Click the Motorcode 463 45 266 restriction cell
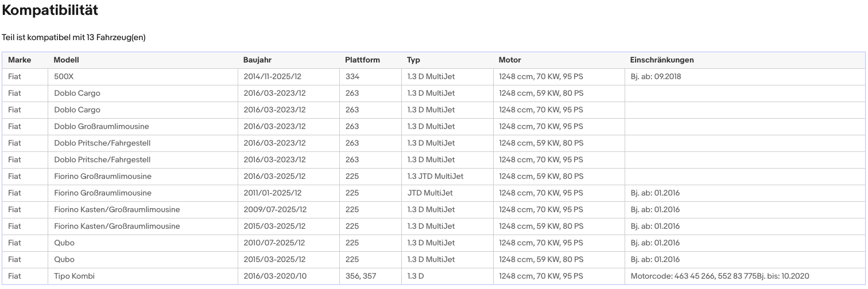 pyautogui.click(x=745, y=276)
